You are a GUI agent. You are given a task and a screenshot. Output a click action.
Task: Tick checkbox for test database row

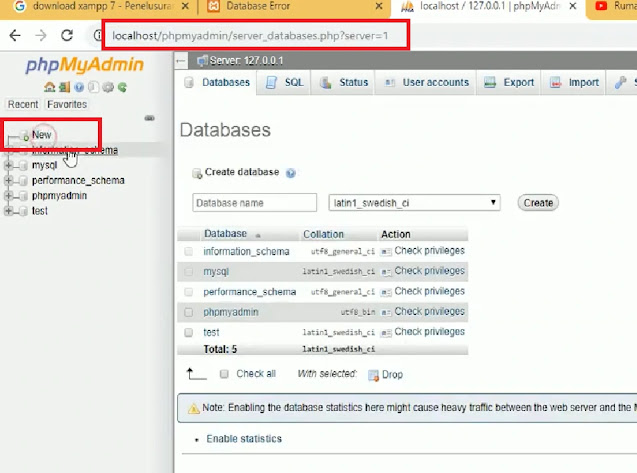pyautogui.click(x=188, y=332)
